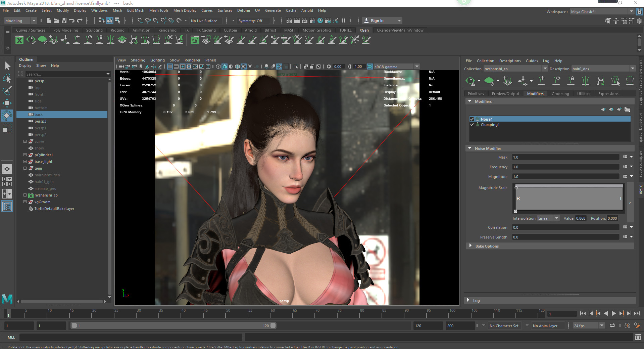Click the XGen window icon on the shelf
This screenshot has height=349, width=644.
(19, 40)
